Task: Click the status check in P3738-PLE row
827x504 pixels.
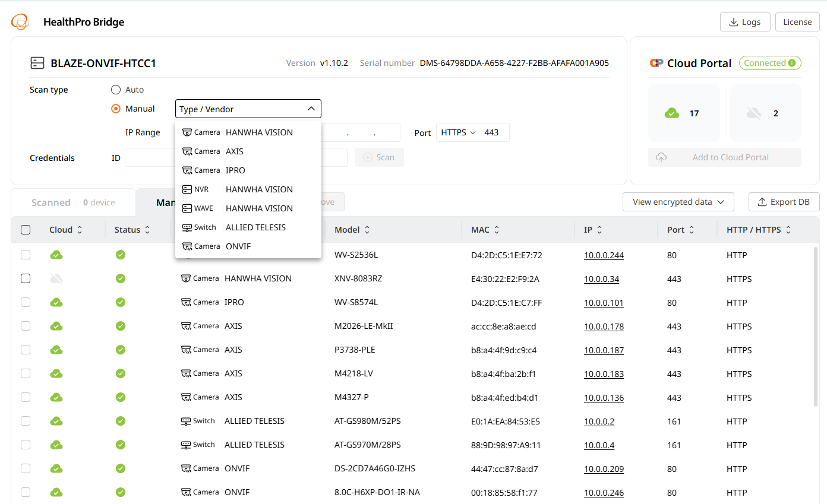Action: point(121,350)
